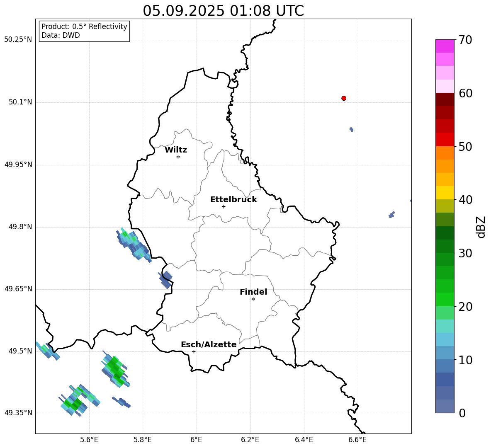Image resolution: width=491 pixels, height=448 pixels.
Task: Click the 'Data: DWD' text line
Action: (x=61, y=35)
